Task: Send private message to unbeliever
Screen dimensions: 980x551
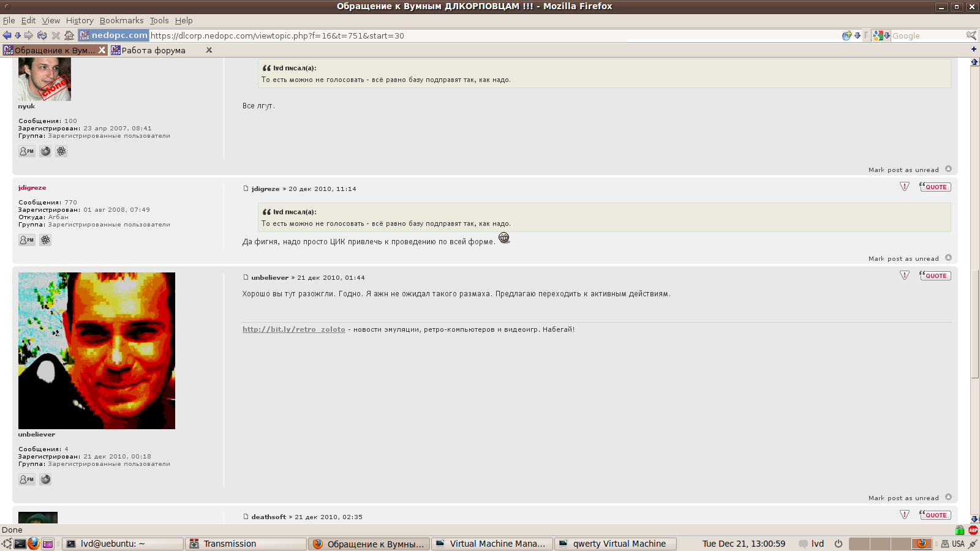Action: point(27,479)
